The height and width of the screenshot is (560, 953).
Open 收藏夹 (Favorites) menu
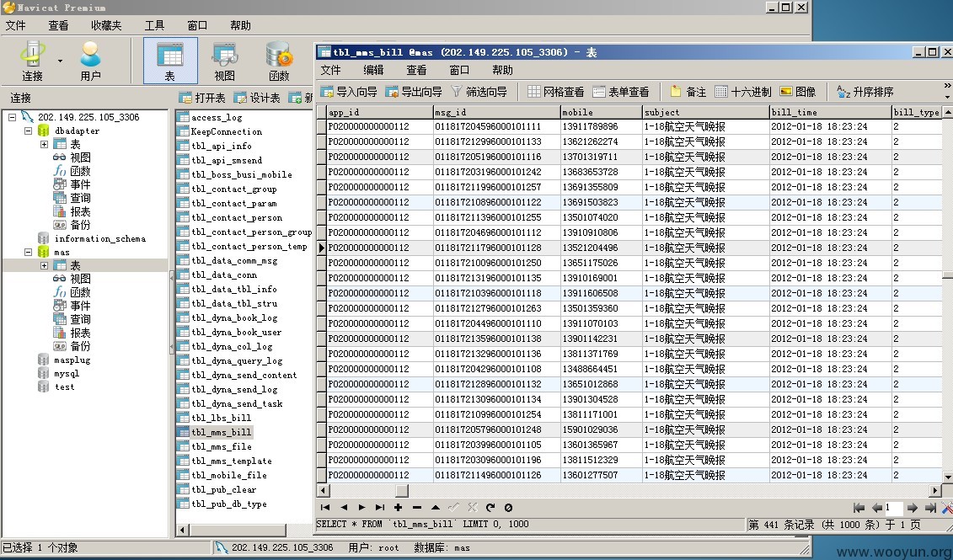click(106, 25)
